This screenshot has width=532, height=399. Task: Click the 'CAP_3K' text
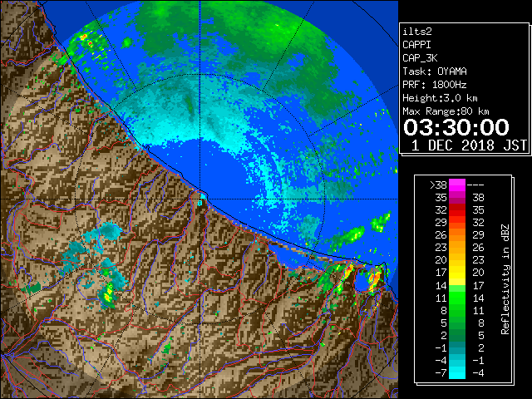(x=420, y=58)
